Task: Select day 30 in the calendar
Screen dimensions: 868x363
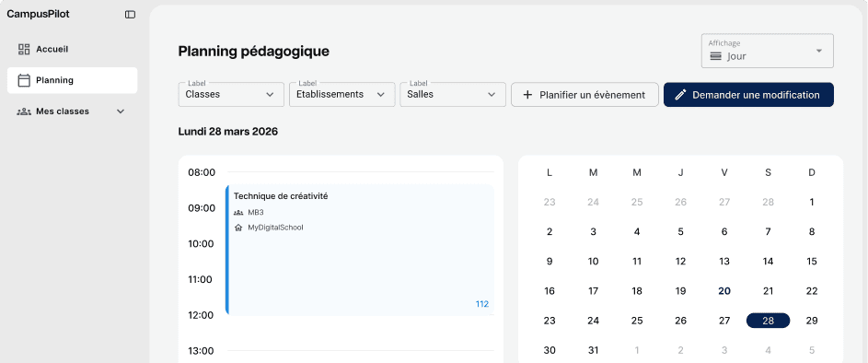Action: (x=550, y=350)
